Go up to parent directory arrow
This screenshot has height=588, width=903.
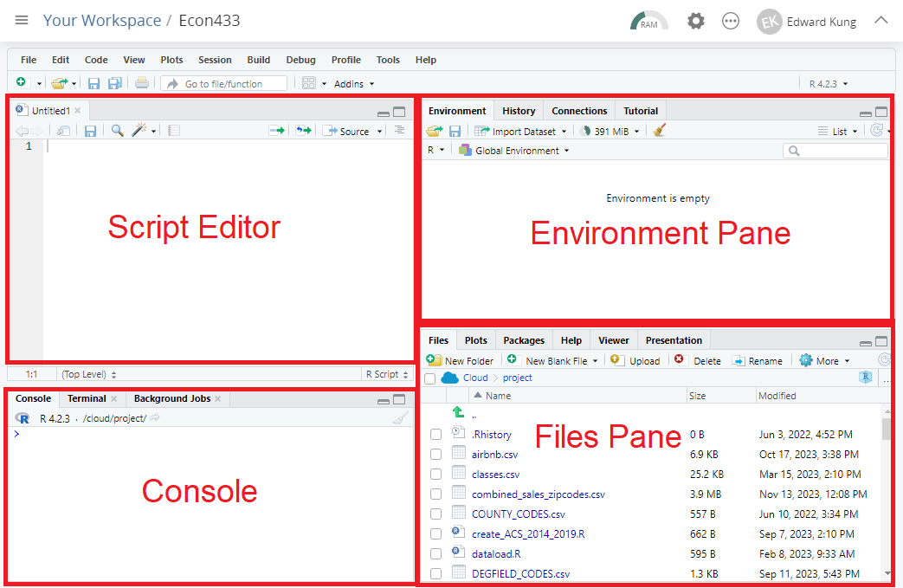[458, 412]
